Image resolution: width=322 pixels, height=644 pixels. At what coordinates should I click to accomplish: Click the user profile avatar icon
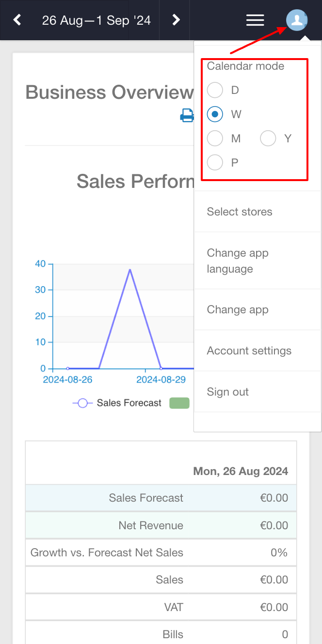coord(297,20)
